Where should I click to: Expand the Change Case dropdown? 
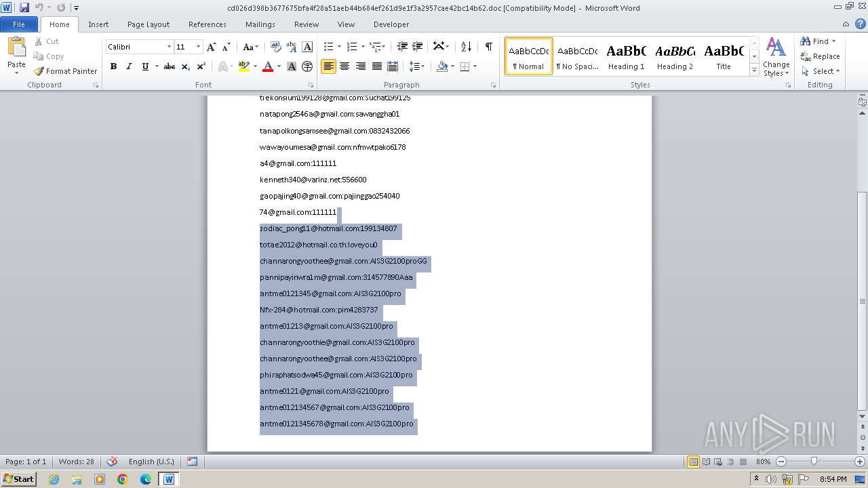250,47
